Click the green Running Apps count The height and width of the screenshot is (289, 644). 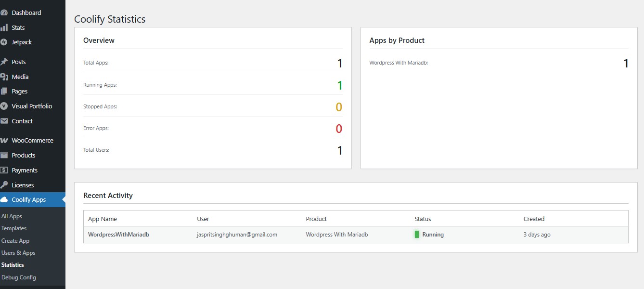(340, 85)
